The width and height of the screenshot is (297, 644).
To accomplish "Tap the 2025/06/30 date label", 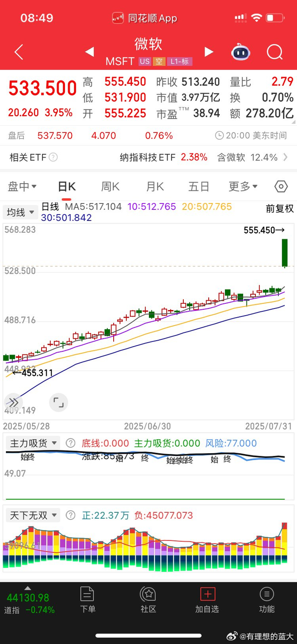I will coord(147,426).
